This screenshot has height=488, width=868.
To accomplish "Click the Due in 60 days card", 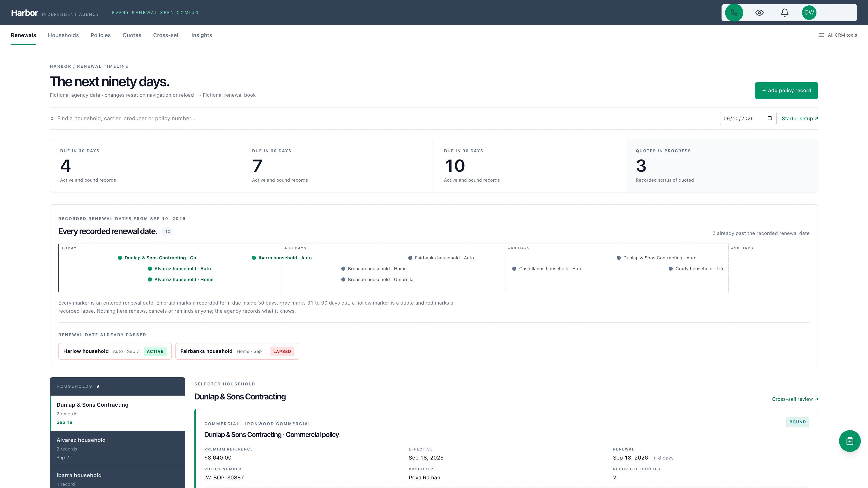I will click(x=338, y=166).
